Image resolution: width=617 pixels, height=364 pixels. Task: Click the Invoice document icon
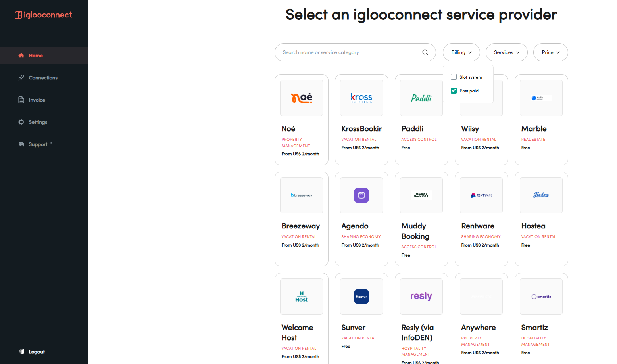(21, 100)
